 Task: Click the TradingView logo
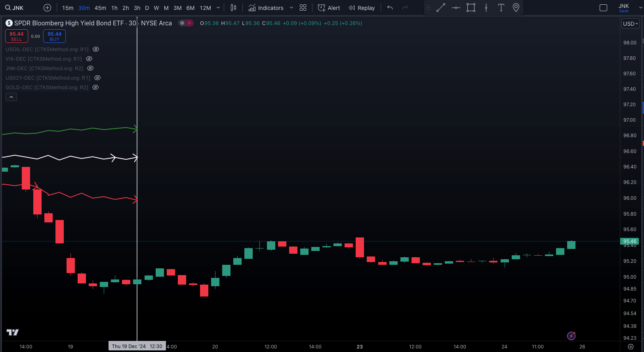coord(13,332)
